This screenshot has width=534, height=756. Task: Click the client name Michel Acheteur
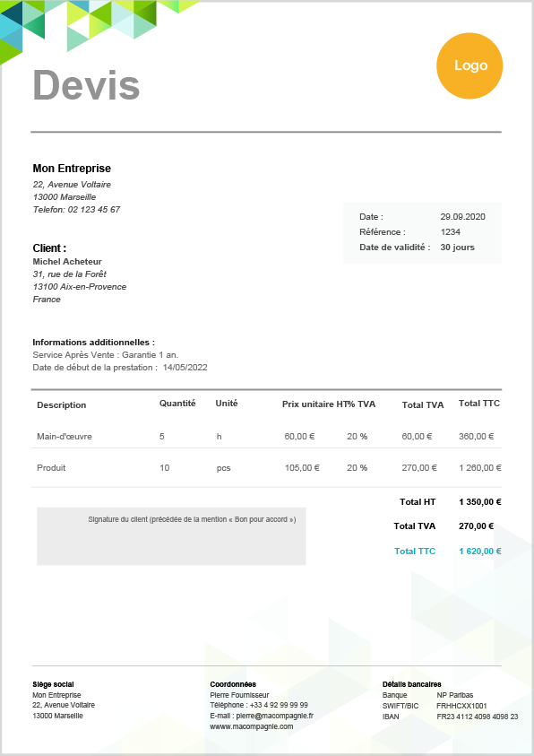tap(67, 261)
